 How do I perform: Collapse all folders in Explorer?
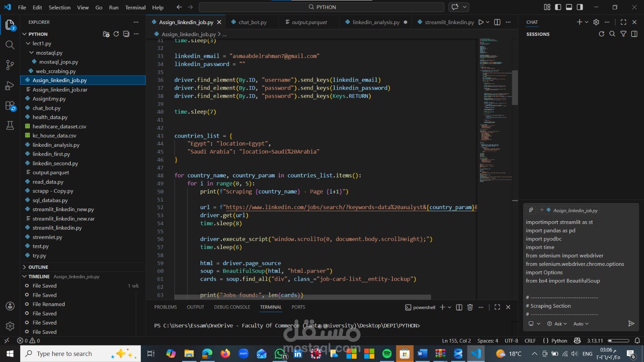126,34
